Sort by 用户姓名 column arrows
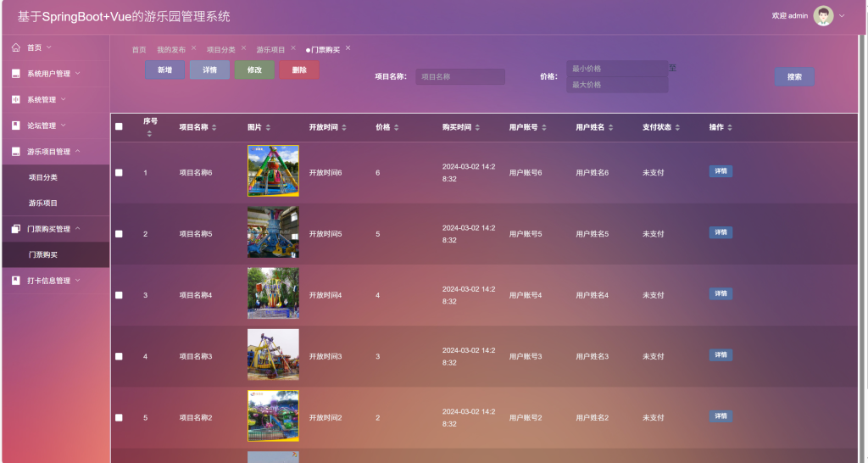Image resolution: width=868 pixels, height=463 pixels. tap(610, 127)
